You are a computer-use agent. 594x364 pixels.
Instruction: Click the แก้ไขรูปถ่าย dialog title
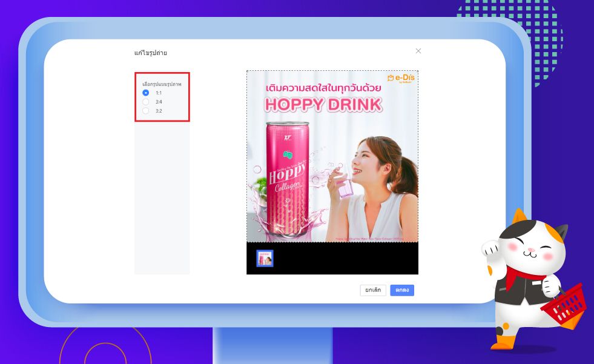pos(150,53)
